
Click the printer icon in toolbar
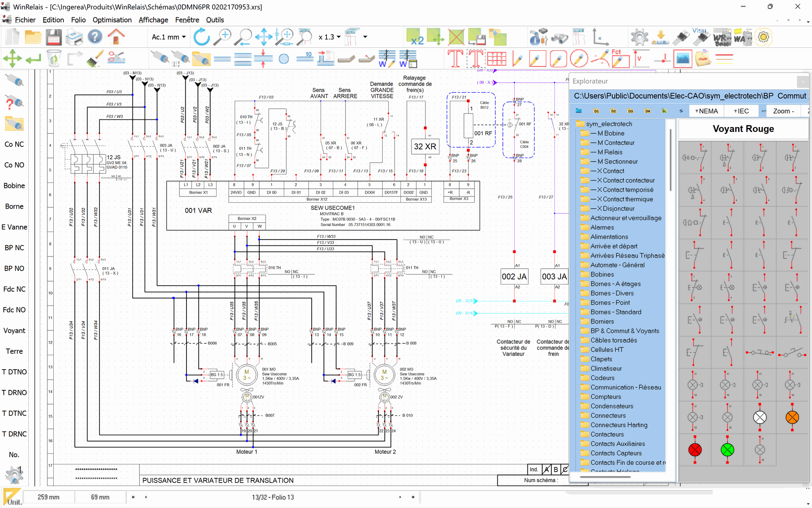pos(74,37)
